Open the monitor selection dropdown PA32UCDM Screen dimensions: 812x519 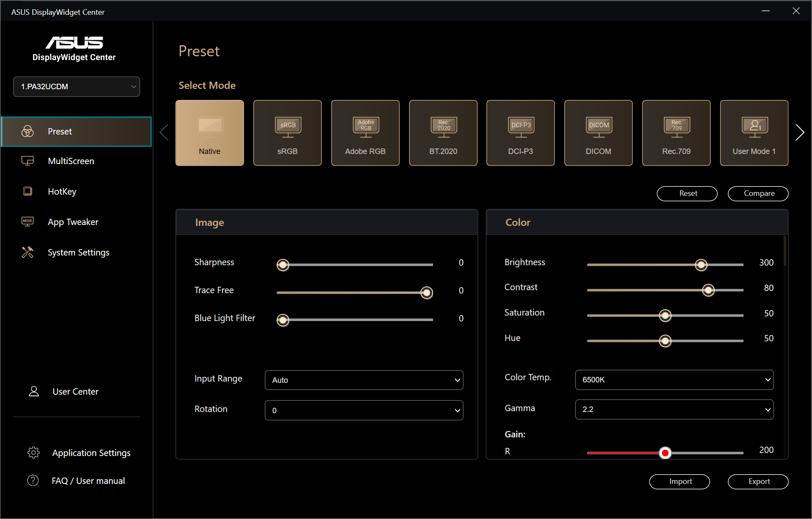point(77,87)
